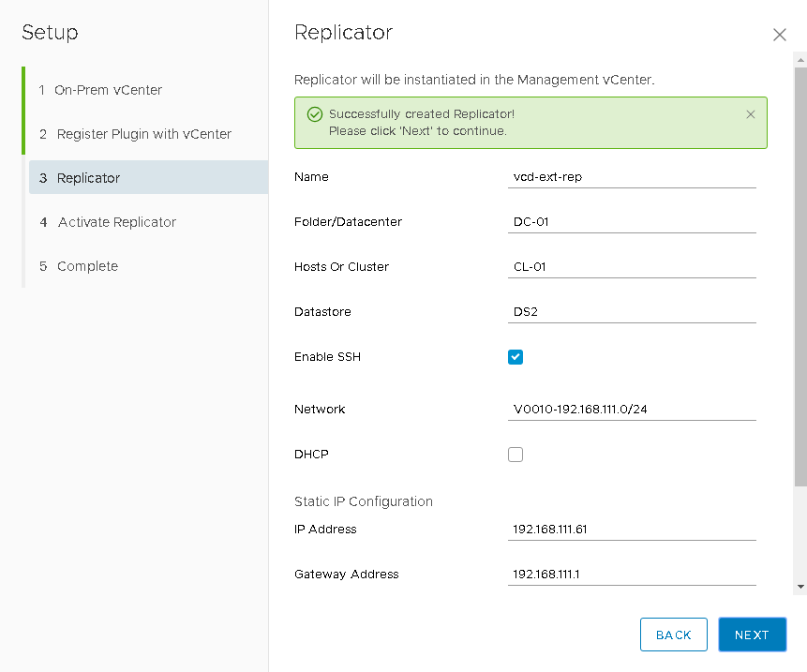Image resolution: width=807 pixels, height=672 pixels.
Task: Select Register Plugin with vCenter step
Action: pos(143,134)
